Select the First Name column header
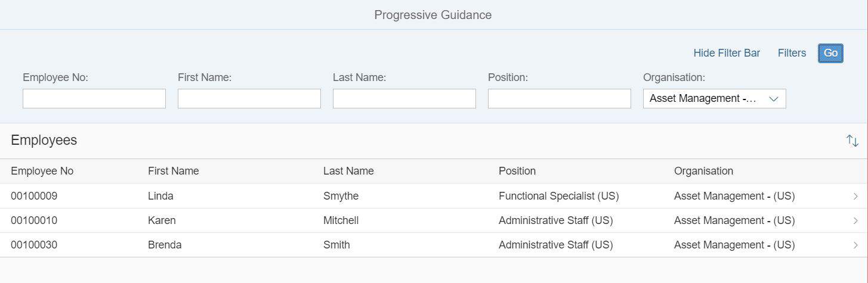This screenshot has height=283, width=868. pos(174,171)
